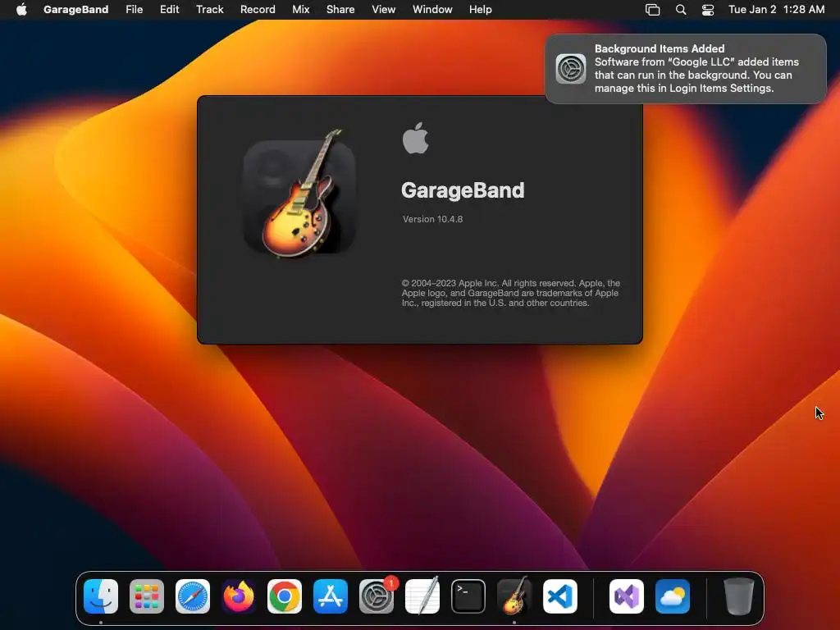Open the Window menu
Screen dimensions: 840x630
point(432,10)
